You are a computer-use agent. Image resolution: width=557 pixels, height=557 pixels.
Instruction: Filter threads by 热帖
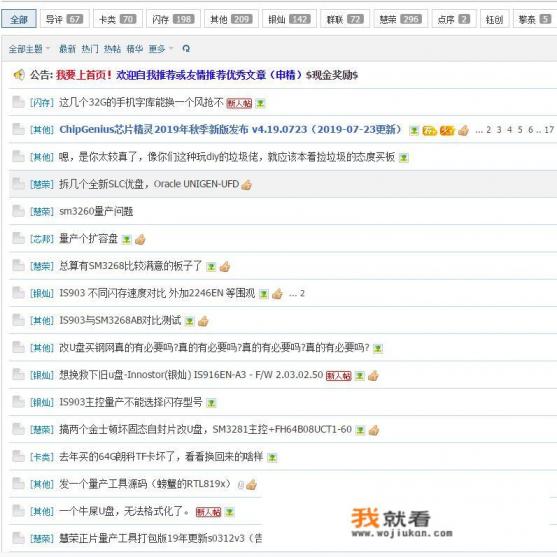[112, 49]
